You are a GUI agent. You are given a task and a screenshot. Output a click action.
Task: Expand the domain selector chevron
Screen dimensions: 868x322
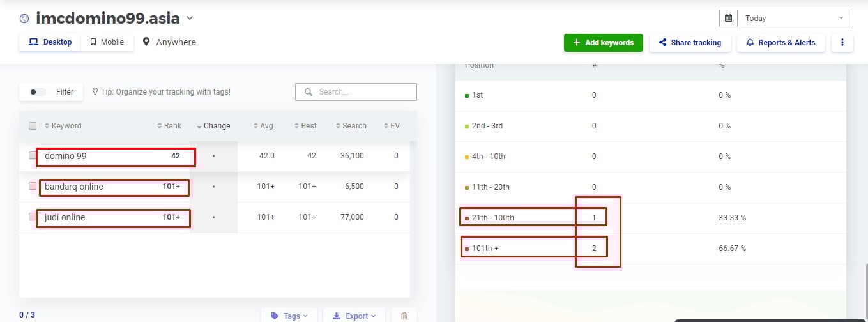click(190, 19)
